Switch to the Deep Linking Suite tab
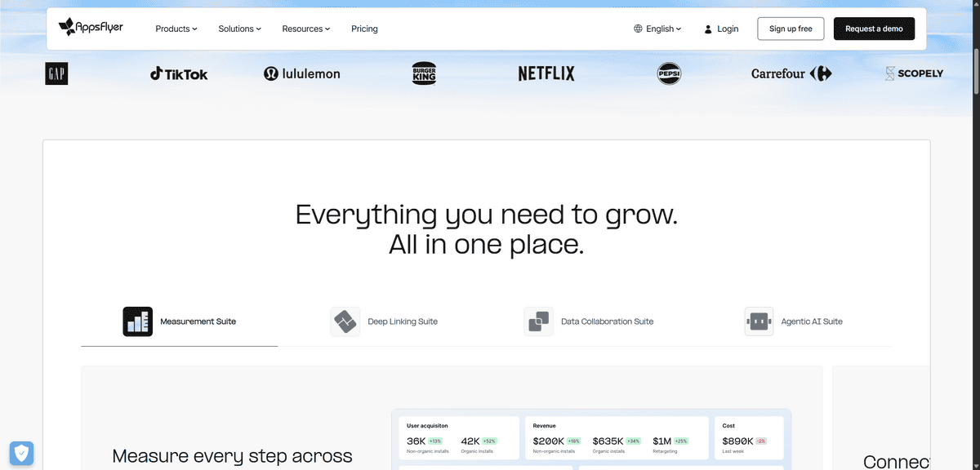Viewport: 980px width, 470px height. click(402, 321)
